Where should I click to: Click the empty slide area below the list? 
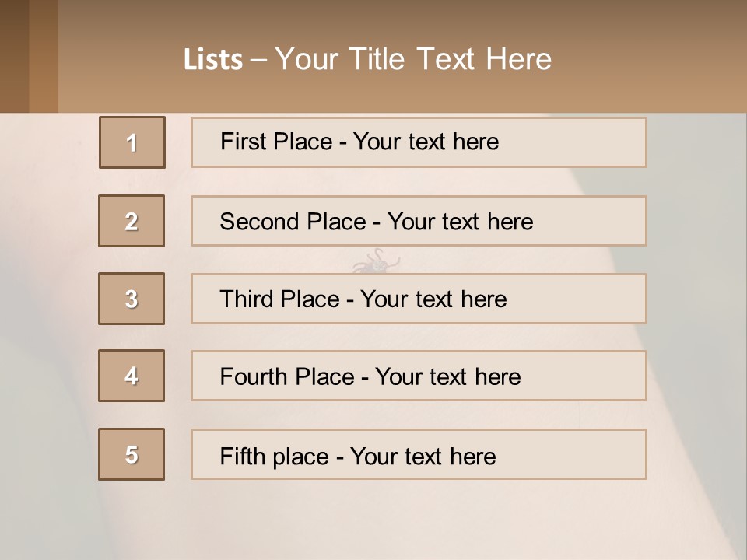373,521
